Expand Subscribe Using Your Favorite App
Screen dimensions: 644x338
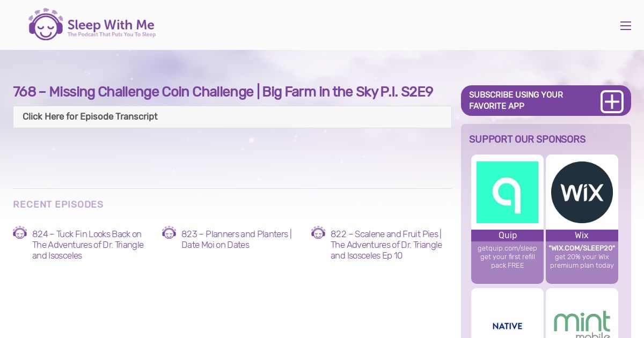click(546, 100)
